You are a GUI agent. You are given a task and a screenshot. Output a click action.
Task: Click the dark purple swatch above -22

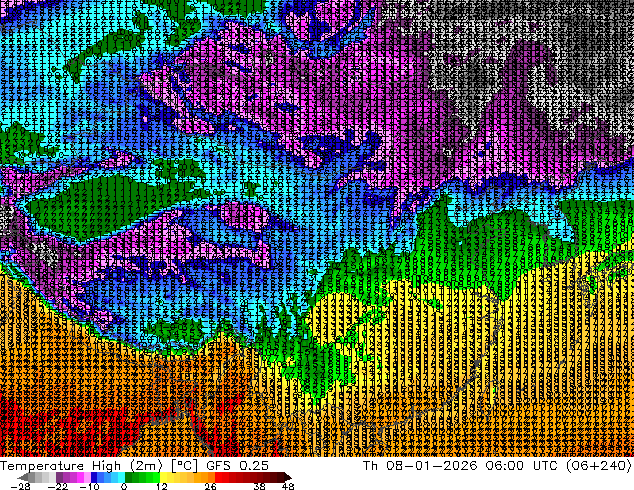tap(59, 477)
